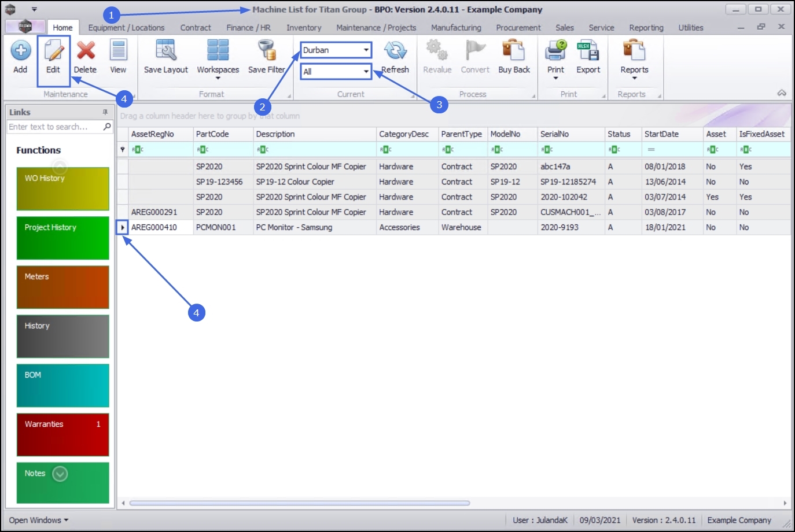Open the Maintenance / Projects tab
Image resolution: width=795 pixels, height=532 pixels.
[x=376, y=27]
